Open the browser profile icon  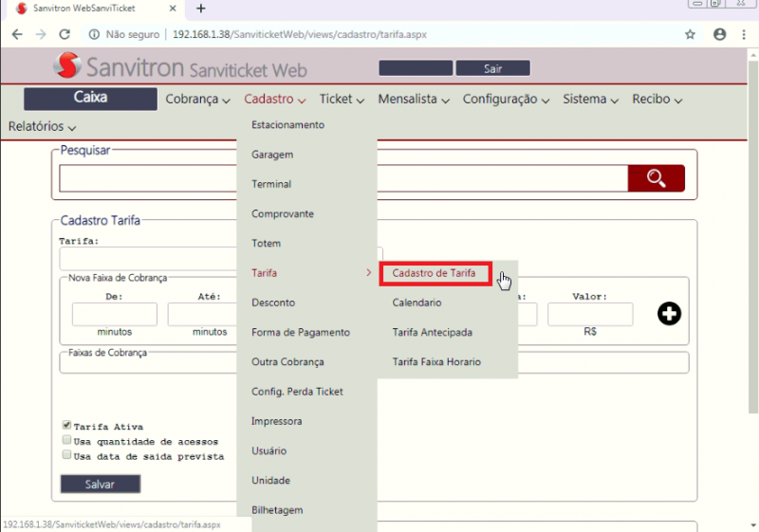click(x=720, y=34)
